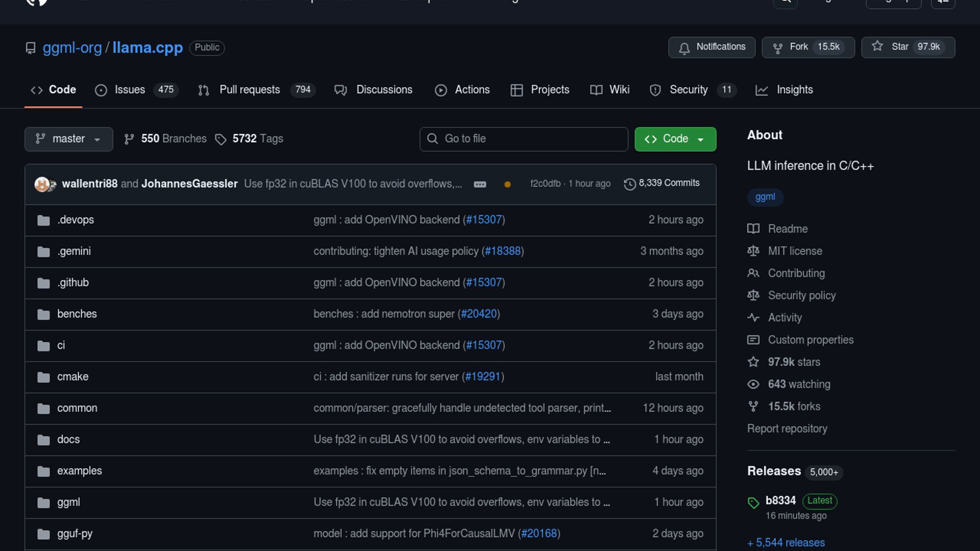View the 550 Branches list
Image resolution: width=980 pixels, height=551 pixels.
click(165, 139)
